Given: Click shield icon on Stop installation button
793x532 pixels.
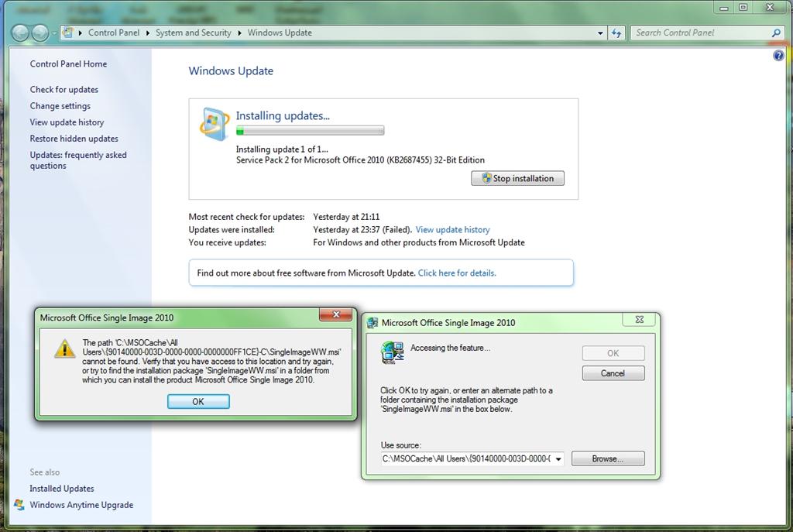Looking at the screenshot, I should tap(486, 178).
